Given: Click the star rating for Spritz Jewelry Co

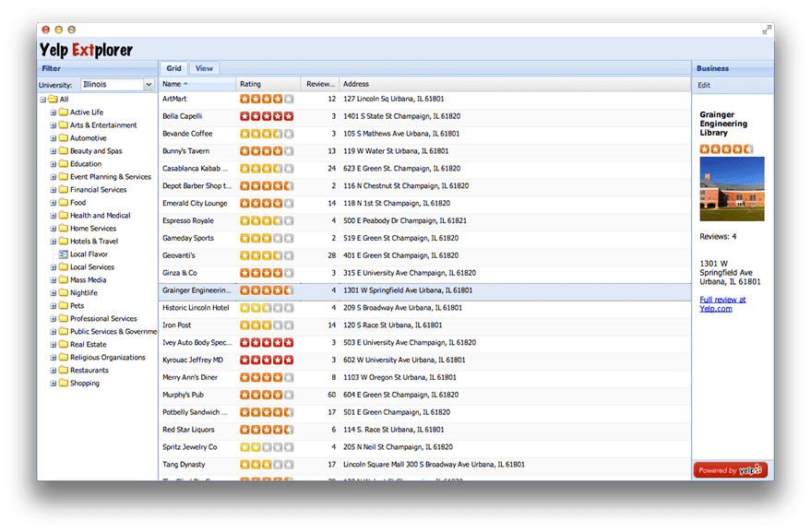Looking at the screenshot, I should click(267, 447).
